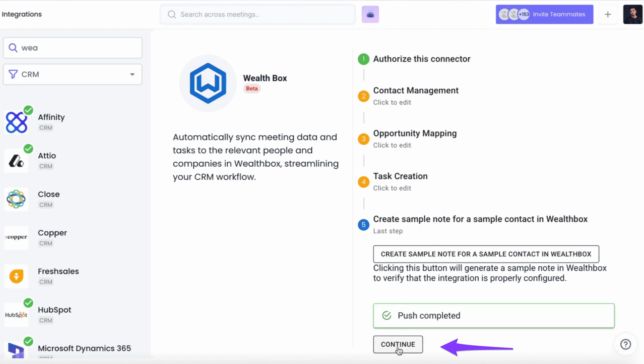Click the CRM tag under Freshsales

pyautogui.click(x=46, y=282)
